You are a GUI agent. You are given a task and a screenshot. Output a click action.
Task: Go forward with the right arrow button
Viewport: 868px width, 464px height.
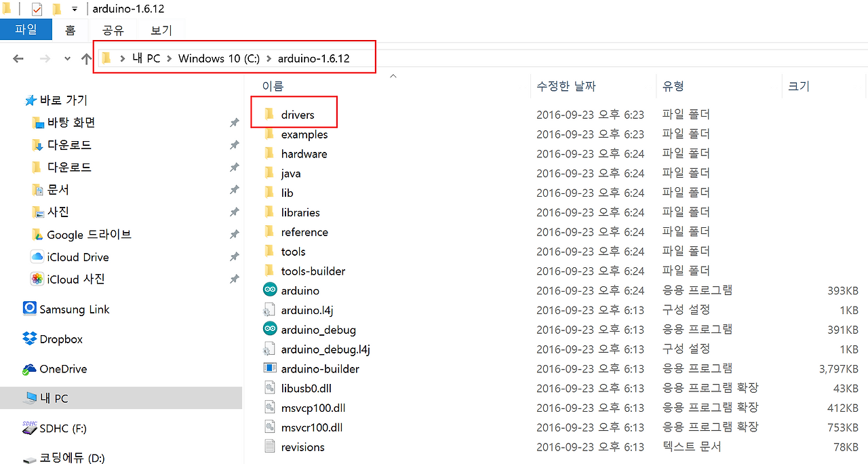point(45,59)
